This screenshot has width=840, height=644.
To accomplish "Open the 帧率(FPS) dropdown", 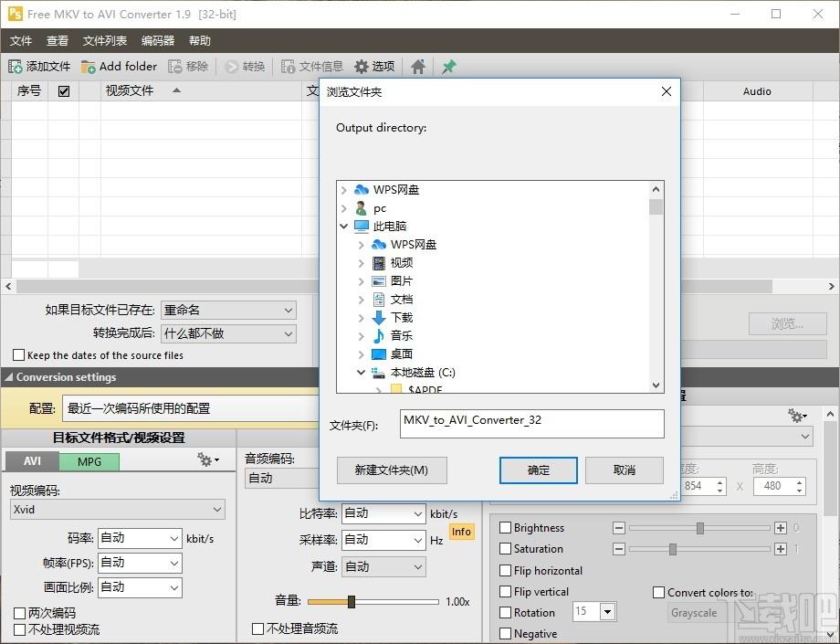I will pyautogui.click(x=140, y=563).
